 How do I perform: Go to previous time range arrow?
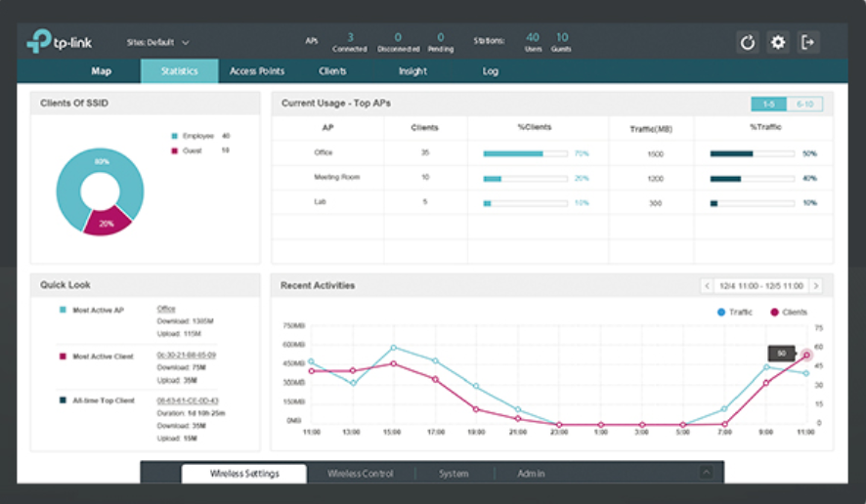[707, 286]
